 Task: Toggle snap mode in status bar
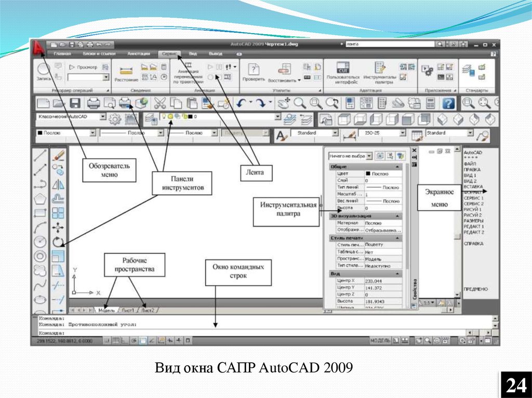(107, 340)
